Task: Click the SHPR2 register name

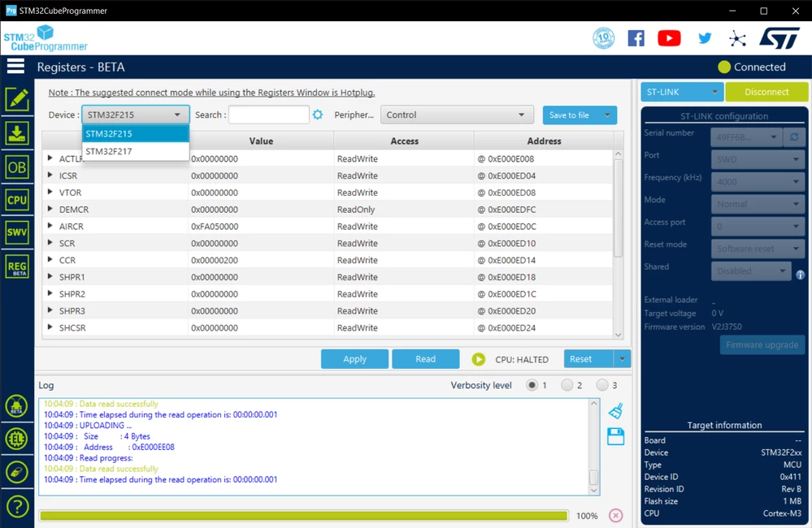Action: (x=72, y=293)
